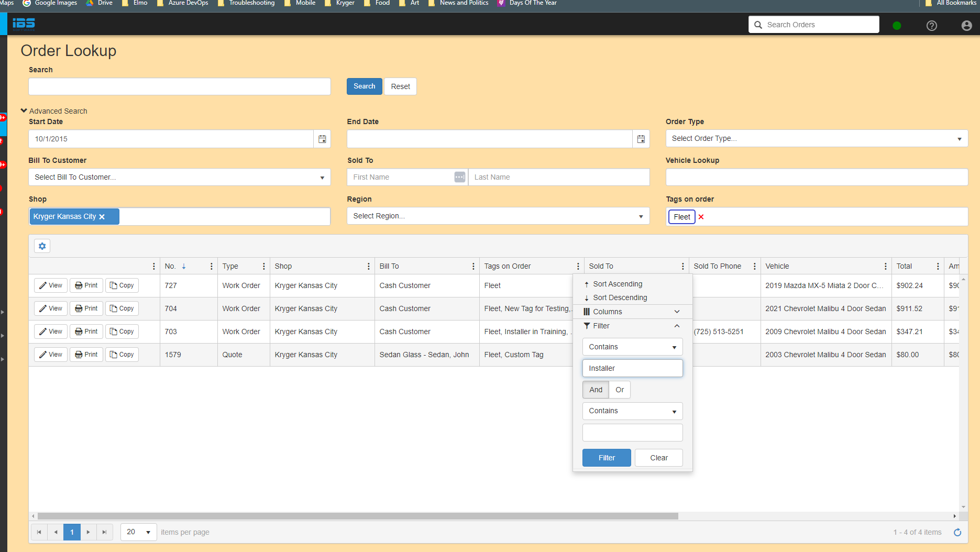Click the blue Search button

[x=364, y=86]
